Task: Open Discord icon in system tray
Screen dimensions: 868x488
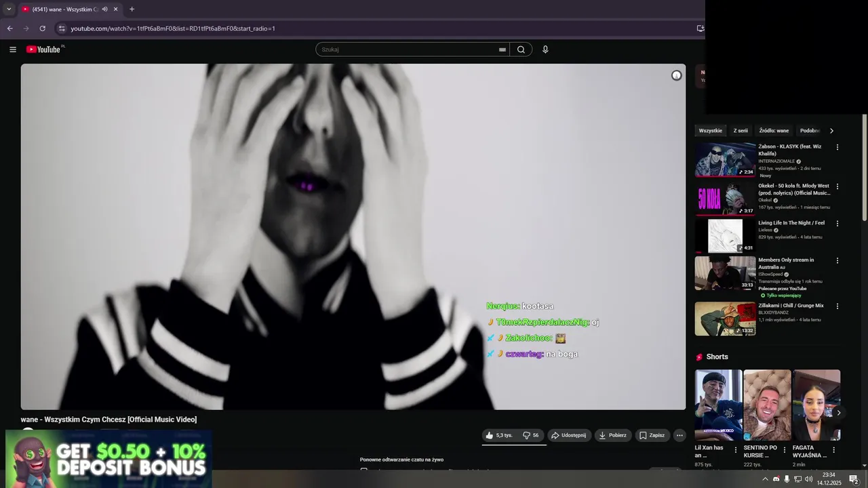Action: [776, 479]
